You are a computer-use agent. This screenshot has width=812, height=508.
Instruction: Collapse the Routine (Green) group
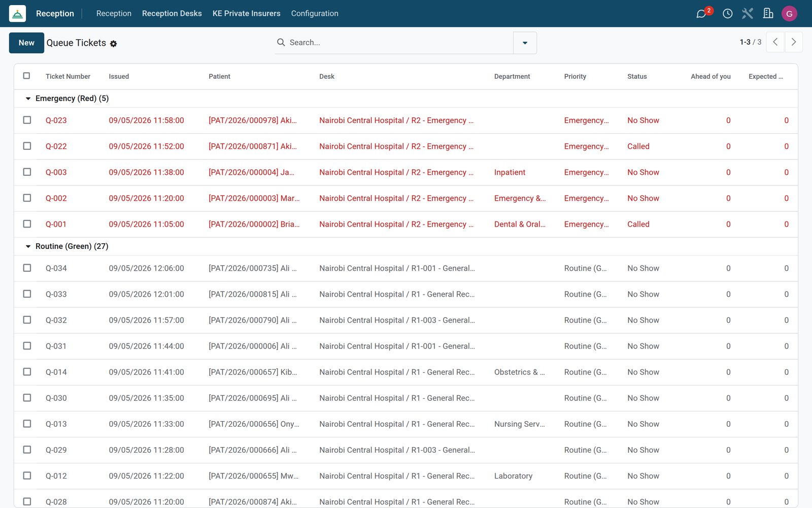pyautogui.click(x=28, y=246)
